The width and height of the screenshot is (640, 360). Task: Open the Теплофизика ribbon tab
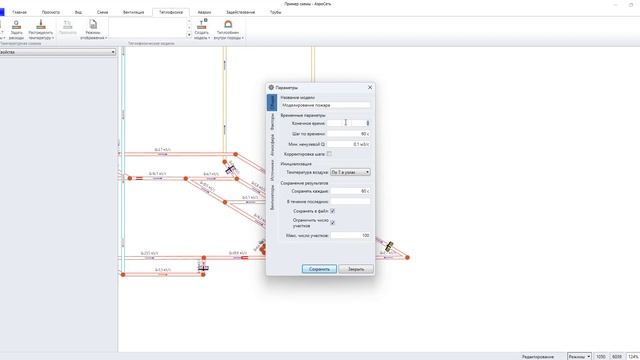pyautogui.click(x=171, y=12)
